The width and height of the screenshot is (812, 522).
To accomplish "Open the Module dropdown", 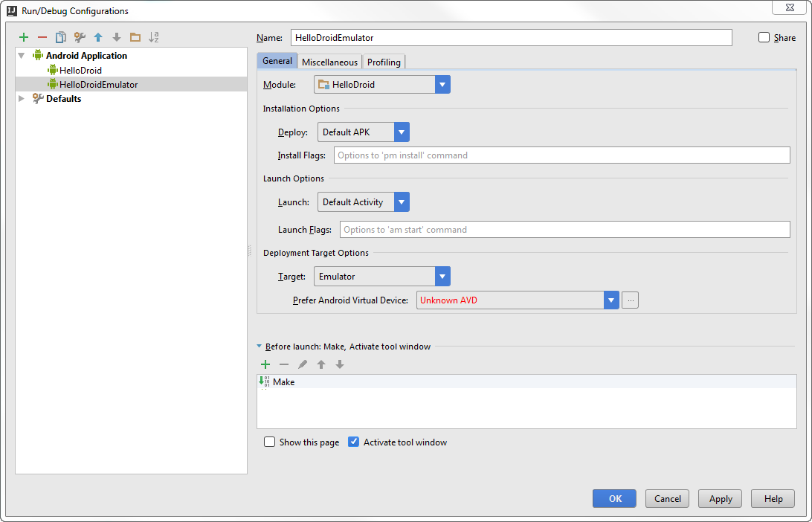I will 442,85.
